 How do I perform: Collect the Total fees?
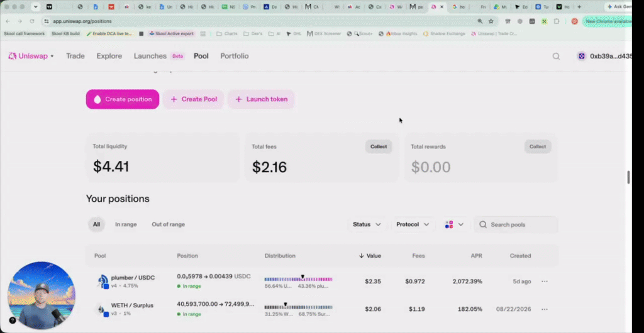tap(379, 146)
